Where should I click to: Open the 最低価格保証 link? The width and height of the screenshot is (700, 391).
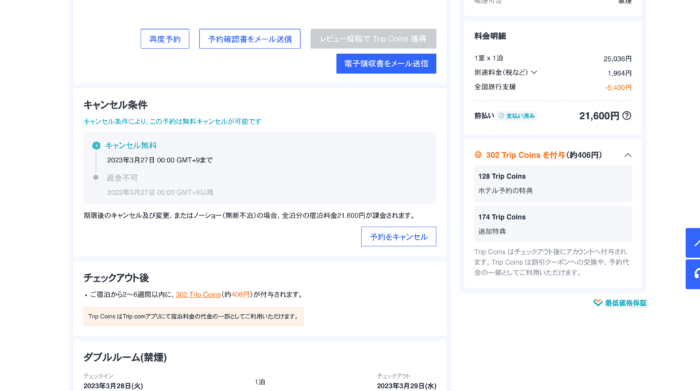[x=625, y=303]
